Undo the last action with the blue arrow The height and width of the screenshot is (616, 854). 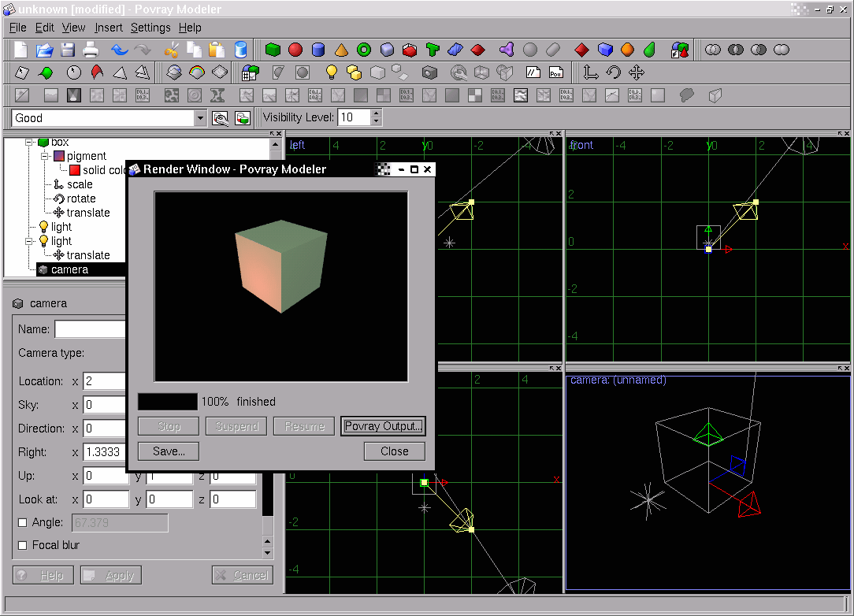(x=119, y=50)
